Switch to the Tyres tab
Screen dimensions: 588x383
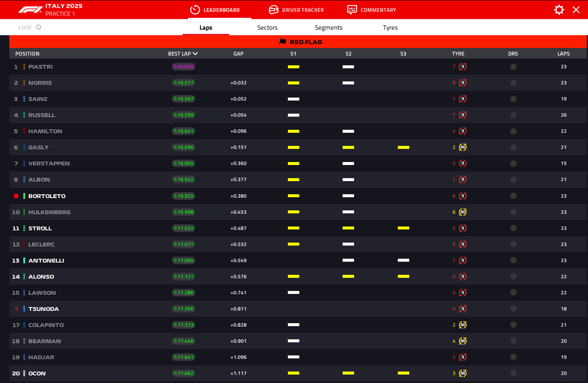pos(390,28)
